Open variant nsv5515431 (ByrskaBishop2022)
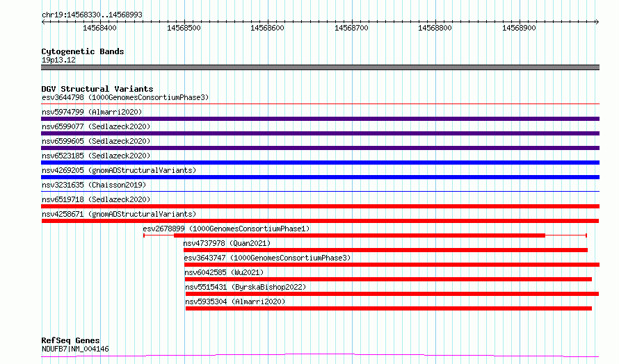The image size is (619, 364). pyautogui.click(x=246, y=287)
